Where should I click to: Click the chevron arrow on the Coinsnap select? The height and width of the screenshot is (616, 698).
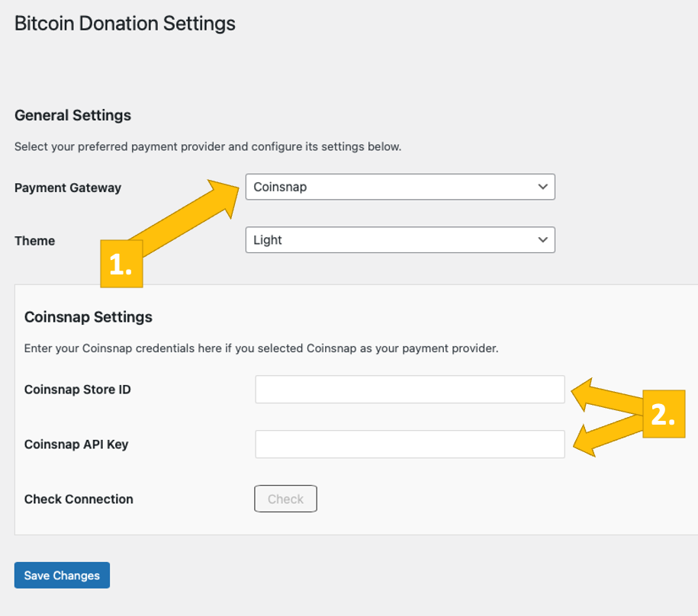pos(542,187)
